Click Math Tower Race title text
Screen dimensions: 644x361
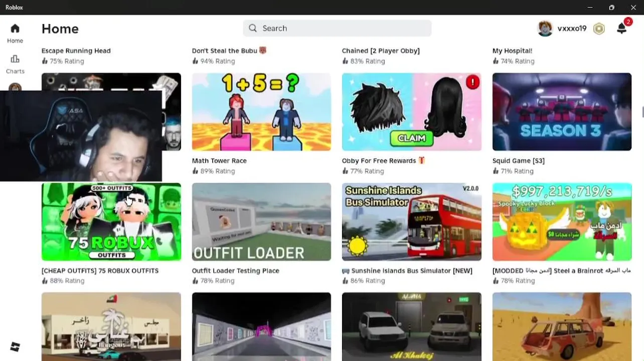point(219,160)
